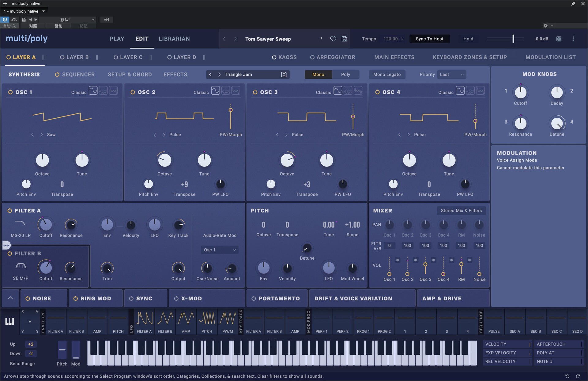
Task: Toggle phase invert for Osc 1 volume
Action: (398, 260)
